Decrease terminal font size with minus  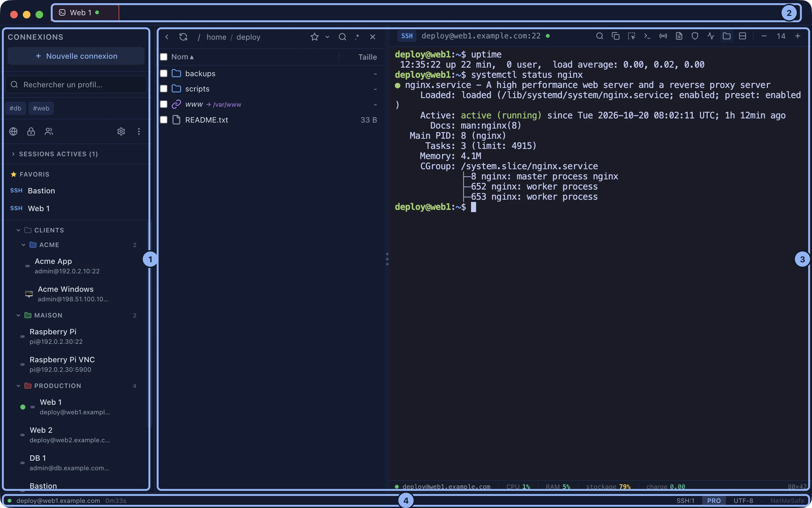(x=764, y=36)
